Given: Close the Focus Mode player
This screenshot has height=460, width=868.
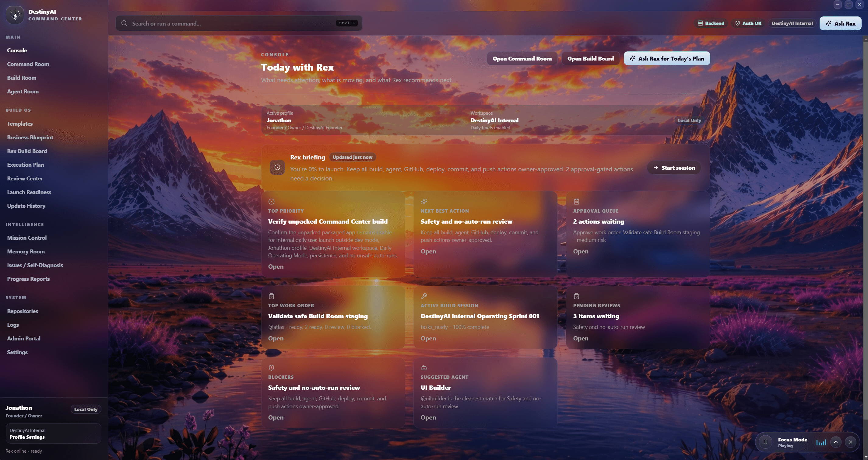Looking at the screenshot, I should [850, 442].
